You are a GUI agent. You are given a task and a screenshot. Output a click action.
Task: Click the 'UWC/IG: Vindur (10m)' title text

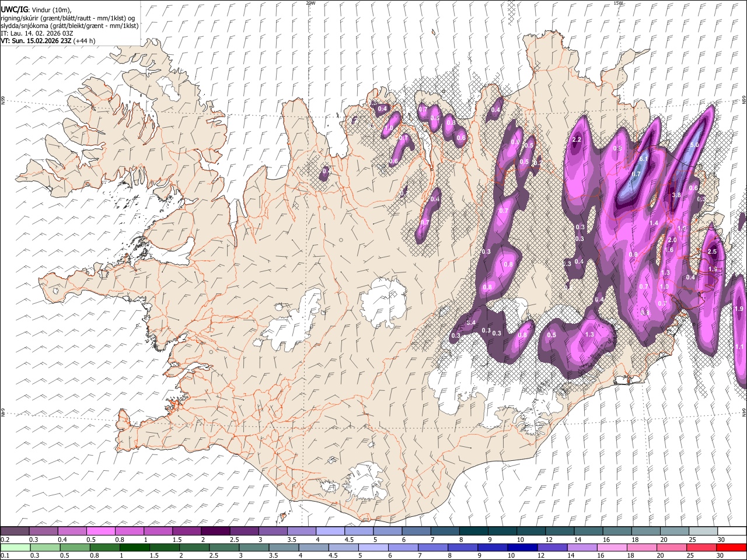click(37, 10)
